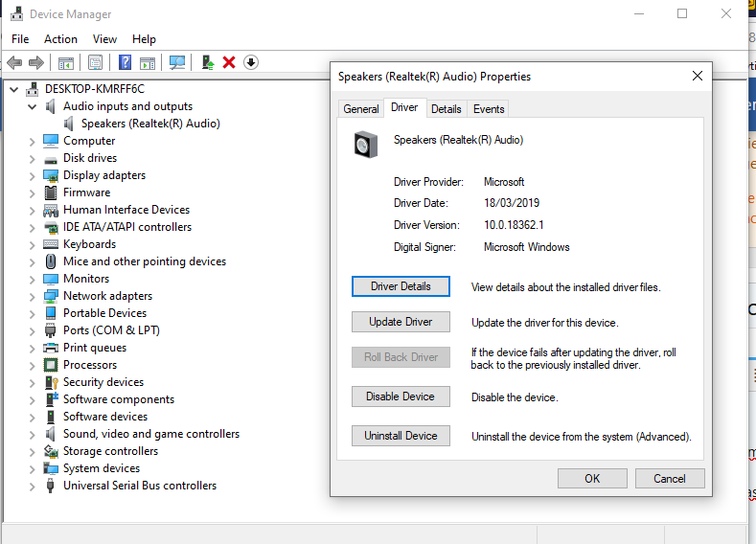This screenshot has height=544, width=756.
Task: Expand the Software components category
Action: [x=32, y=400]
